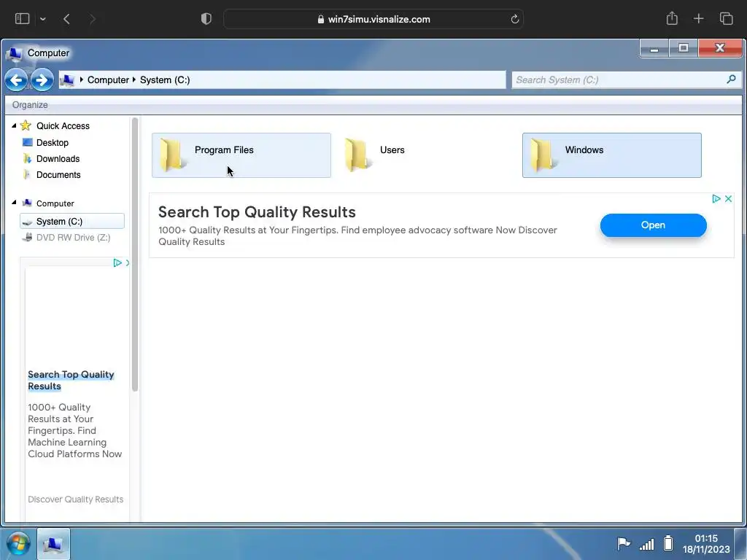Image resolution: width=747 pixels, height=560 pixels.
Task: Maximize the Computer window
Action: pos(684,48)
